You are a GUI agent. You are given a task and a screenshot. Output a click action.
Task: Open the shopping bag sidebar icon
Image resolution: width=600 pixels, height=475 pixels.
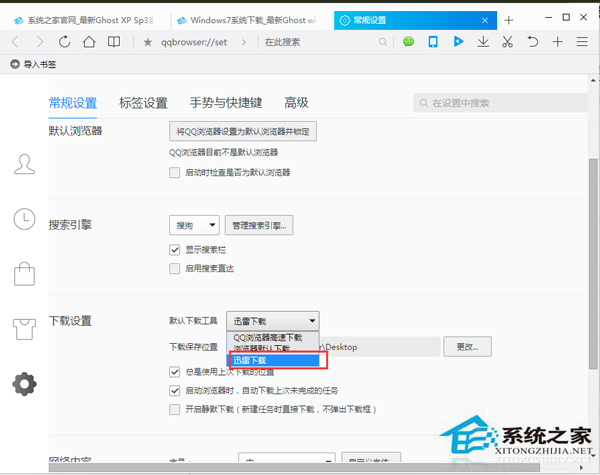point(24,274)
